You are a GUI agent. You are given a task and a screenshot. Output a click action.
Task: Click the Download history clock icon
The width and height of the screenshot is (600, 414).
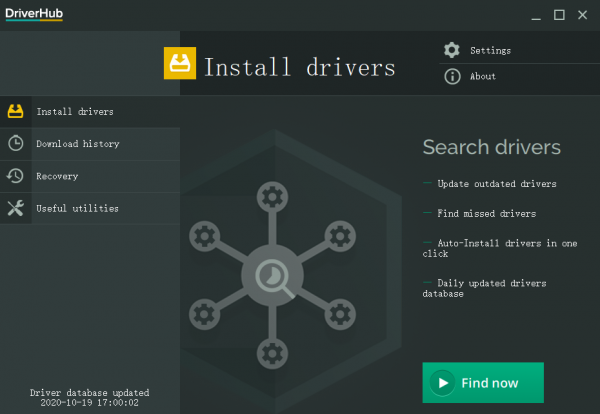pyautogui.click(x=15, y=143)
